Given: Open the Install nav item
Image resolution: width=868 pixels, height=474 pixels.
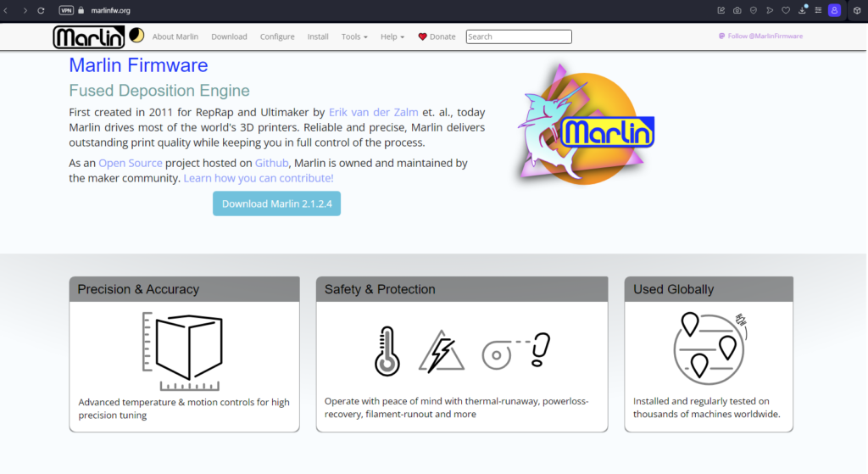Looking at the screenshot, I should point(318,36).
